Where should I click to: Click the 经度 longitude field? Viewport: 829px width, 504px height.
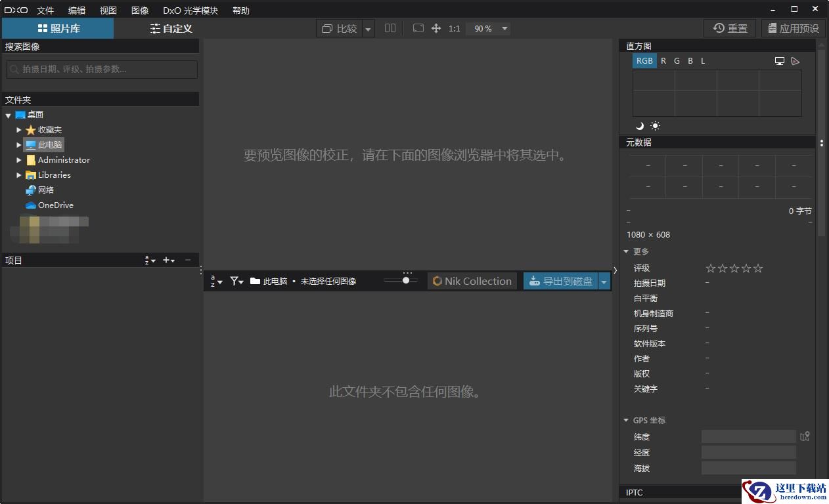click(748, 452)
